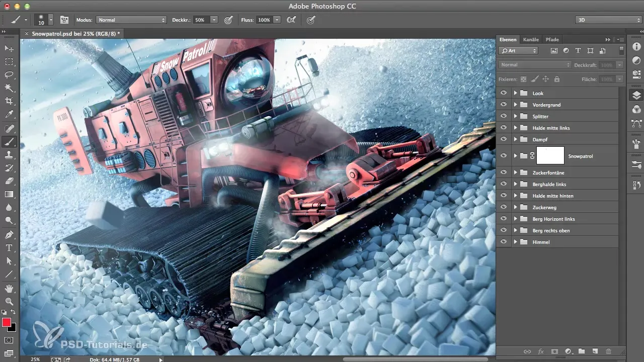Viewport: 644px width, 362px height.
Task: Click add layer style fx icon
Action: click(x=541, y=351)
